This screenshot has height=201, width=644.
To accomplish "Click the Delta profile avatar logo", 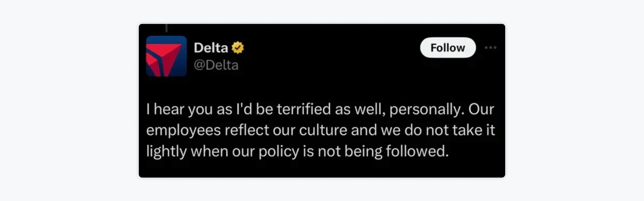I will [x=166, y=56].
